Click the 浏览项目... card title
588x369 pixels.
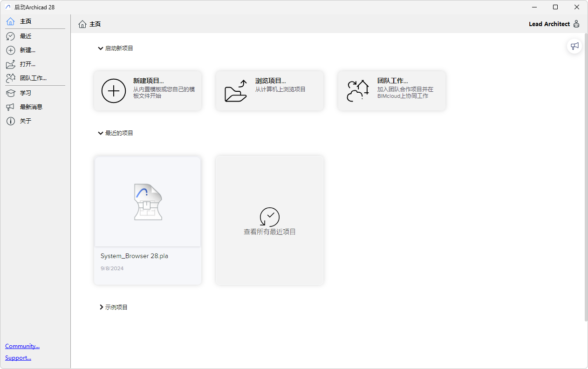(x=271, y=81)
